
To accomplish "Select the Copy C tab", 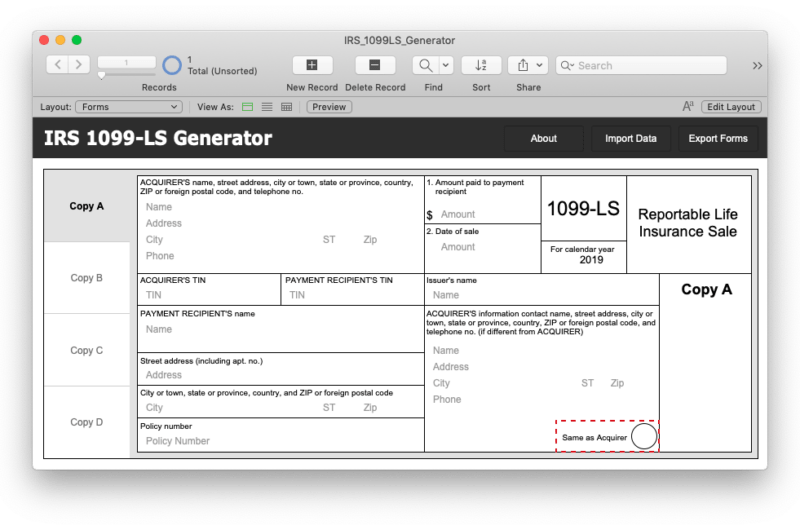I will (x=87, y=350).
